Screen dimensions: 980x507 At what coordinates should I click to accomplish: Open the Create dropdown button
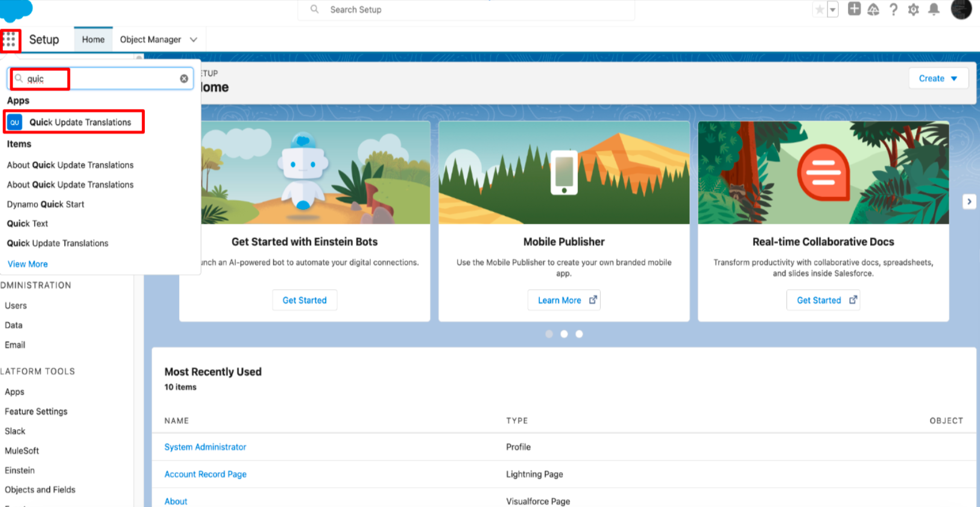click(x=938, y=78)
